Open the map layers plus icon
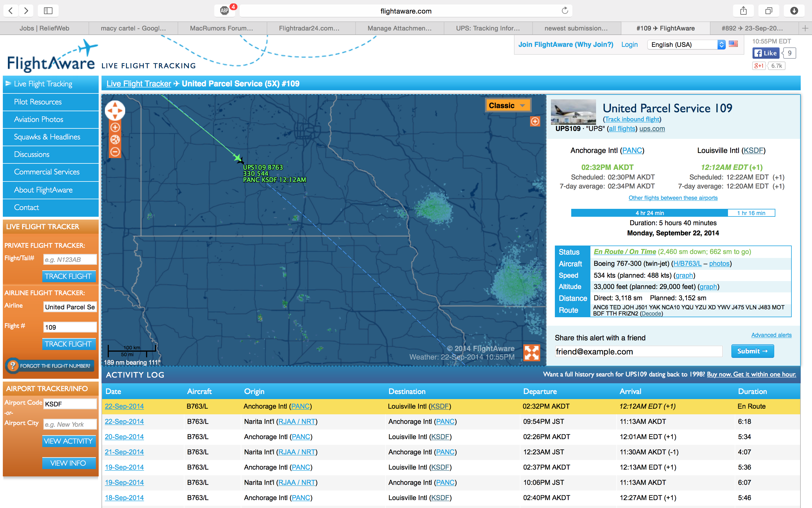This screenshot has width=812, height=508. tap(535, 121)
